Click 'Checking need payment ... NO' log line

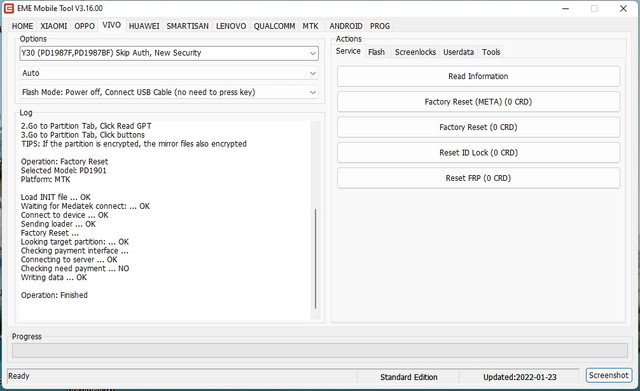(x=75, y=269)
